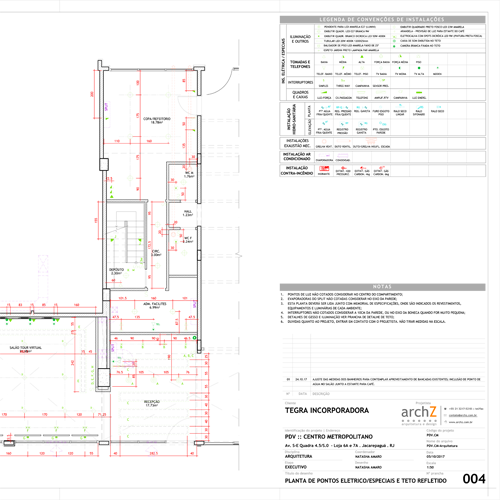
Task: Click the Luz/Força panel symbol in Quadros
Action: [324, 92]
